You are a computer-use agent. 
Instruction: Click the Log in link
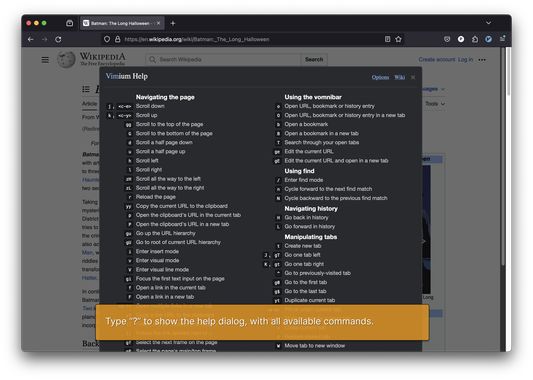pos(465,59)
